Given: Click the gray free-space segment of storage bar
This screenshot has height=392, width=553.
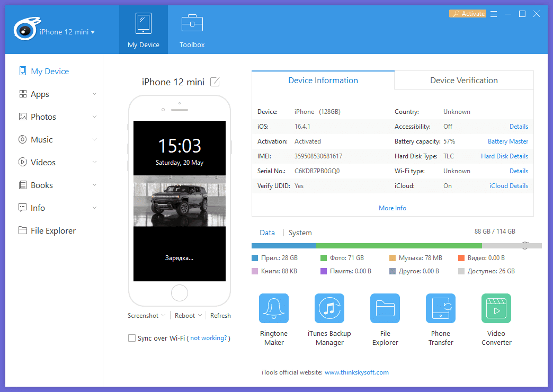Looking at the screenshot, I should tap(512, 246).
